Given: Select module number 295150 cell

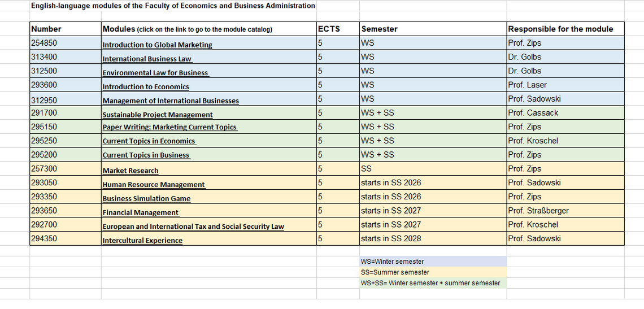Looking at the screenshot, I should pyautogui.click(x=66, y=127).
